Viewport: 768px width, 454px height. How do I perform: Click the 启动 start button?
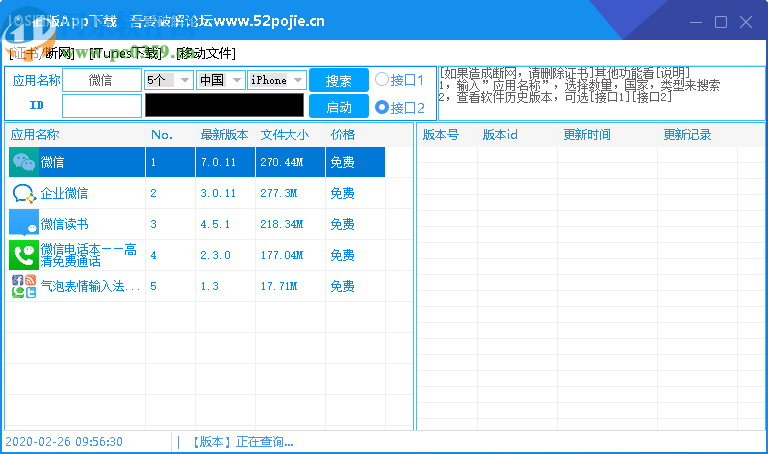[x=338, y=106]
